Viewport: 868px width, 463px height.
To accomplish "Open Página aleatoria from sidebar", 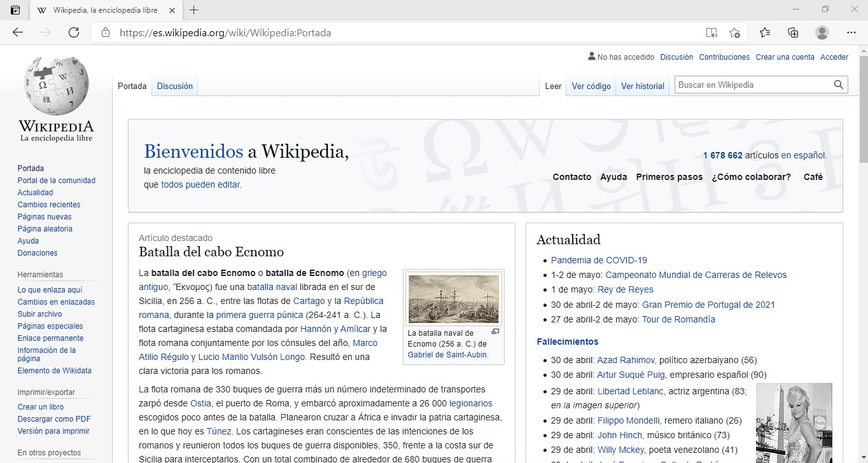I will (45, 229).
